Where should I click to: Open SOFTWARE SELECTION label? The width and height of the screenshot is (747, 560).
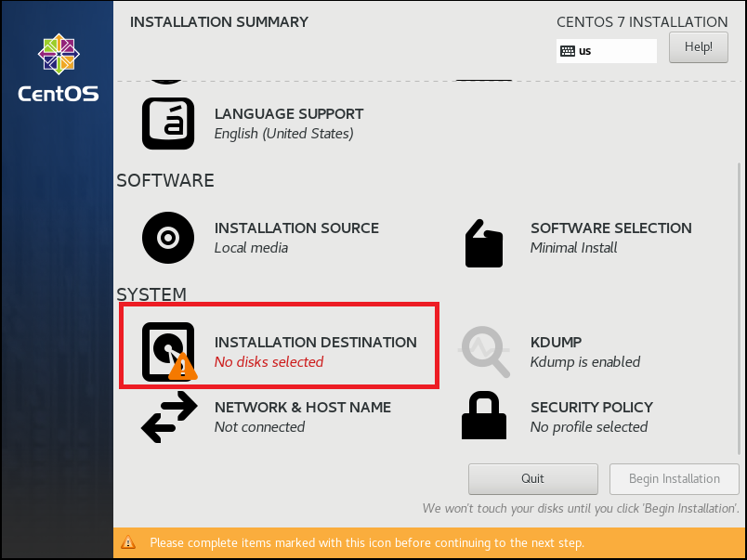pyautogui.click(x=610, y=228)
